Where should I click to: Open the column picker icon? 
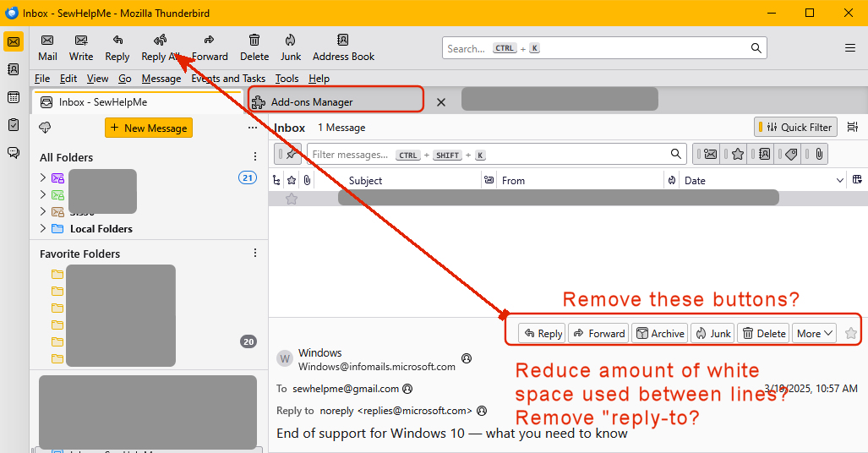pos(857,180)
